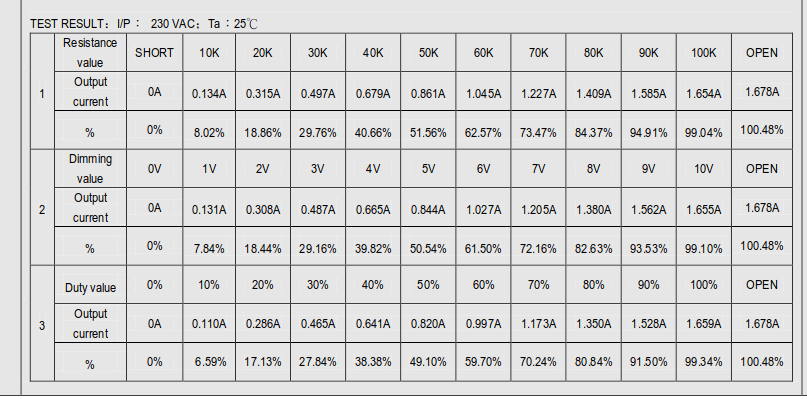Viewport: 807px width, 399px height.
Task: Click the 10V dimming value cell
Action: (704, 169)
